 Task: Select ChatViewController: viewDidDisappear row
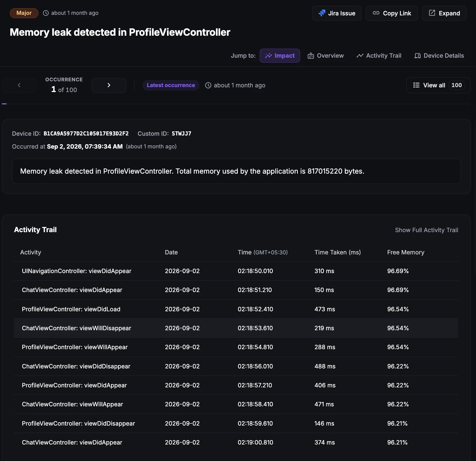tap(236, 366)
